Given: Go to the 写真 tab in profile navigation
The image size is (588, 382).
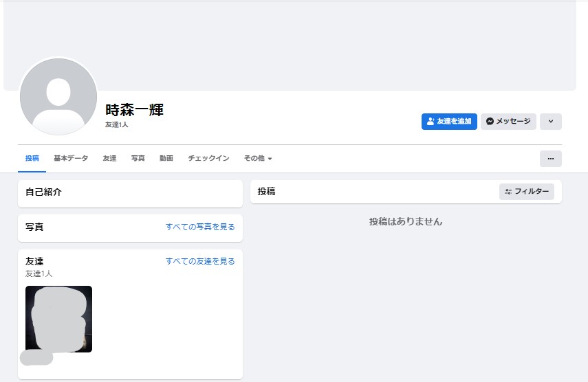Looking at the screenshot, I should (x=138, y=159).
